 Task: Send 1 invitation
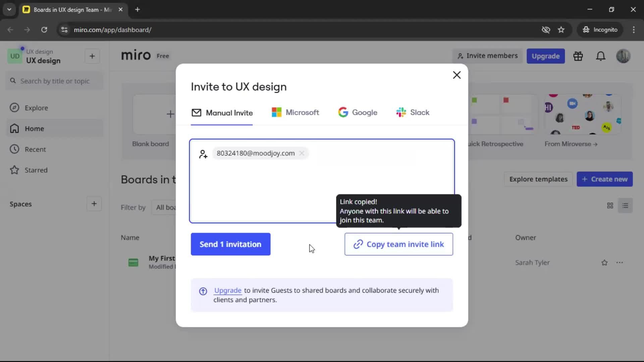point(230,244)
